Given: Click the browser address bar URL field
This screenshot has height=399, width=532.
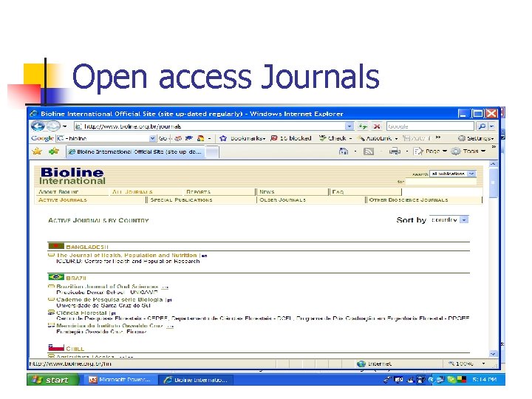Looking at the screenshot, I should pos(210,126).
